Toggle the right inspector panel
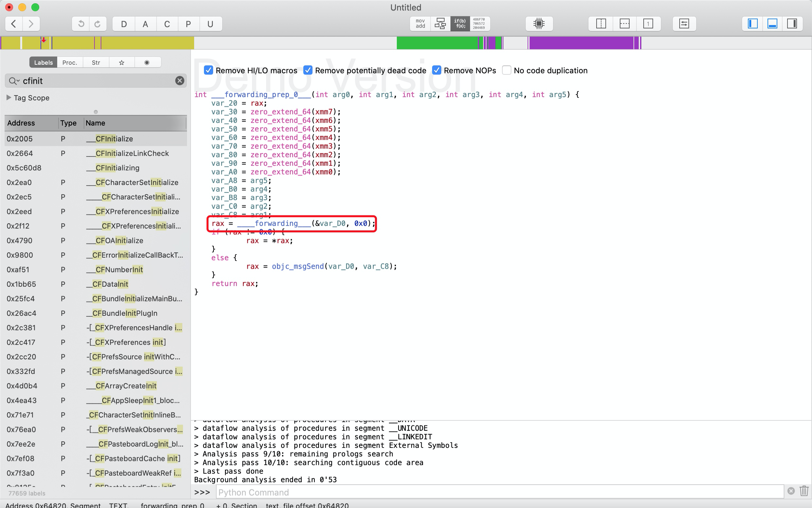The image size is (812, 508). 792,24
